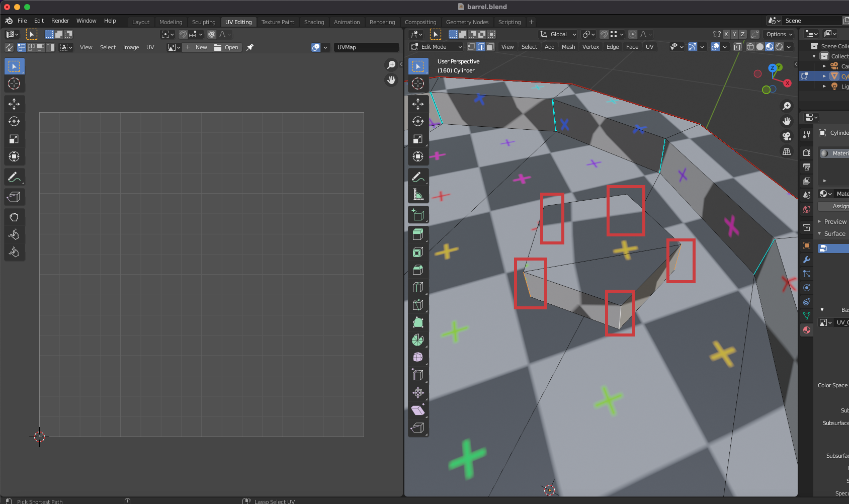Viewport: 849px width, 504px height.
Task: Open the Render menu
Action: (x=60, y=21)
